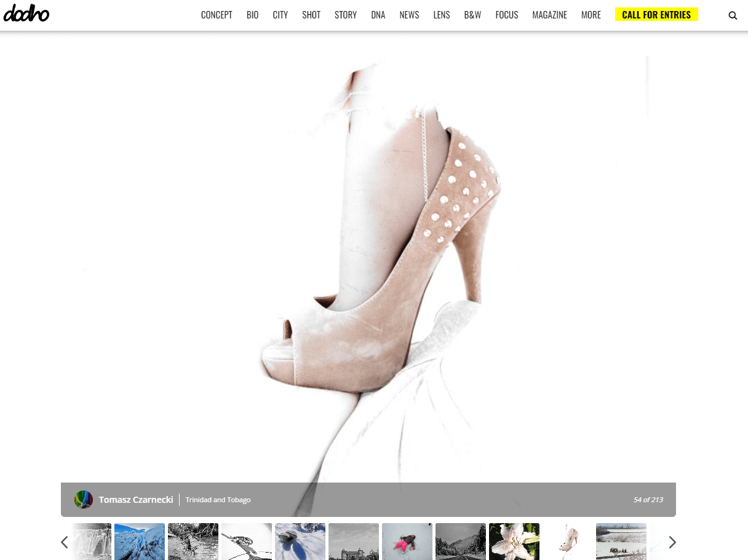Go to the MAGAZINE section
The image size is (748, 560).
pyautogui.click(x=550, y=15)
